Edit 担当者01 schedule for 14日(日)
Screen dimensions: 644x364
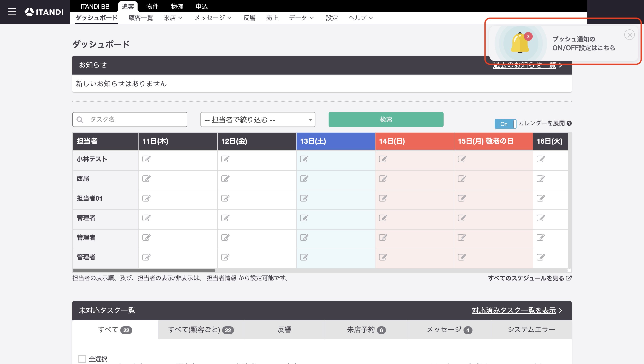coord(383,198)
